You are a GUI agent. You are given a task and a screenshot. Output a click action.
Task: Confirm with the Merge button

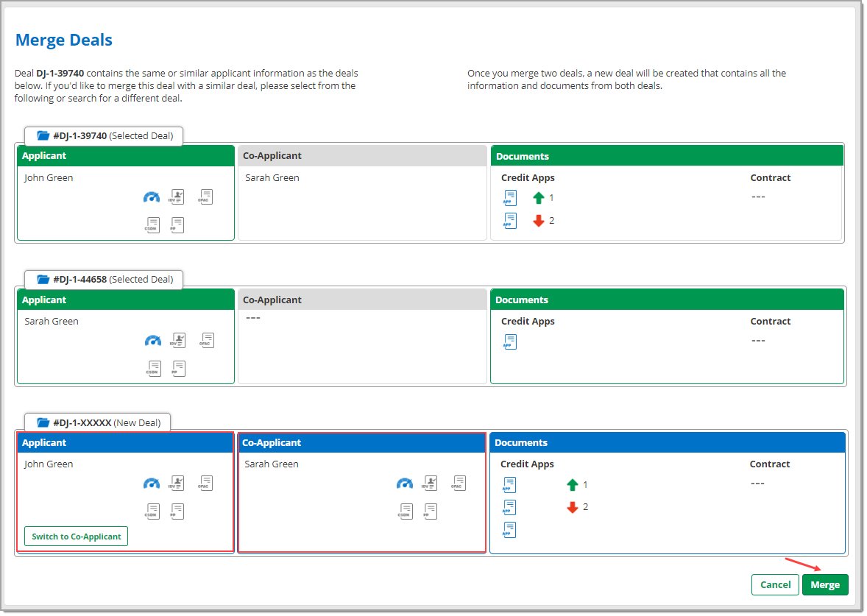825,584
